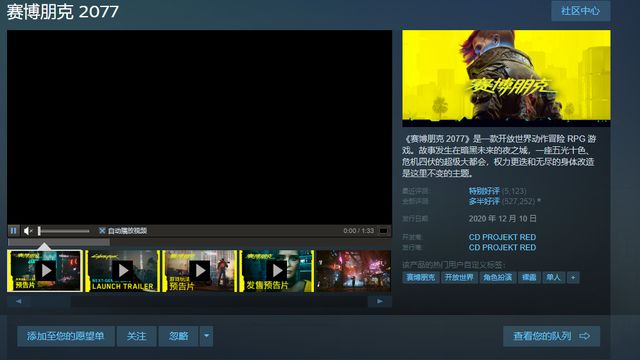
Task: Click 添加至您的愿望单 wishlist button
Action: click(66, 336)
